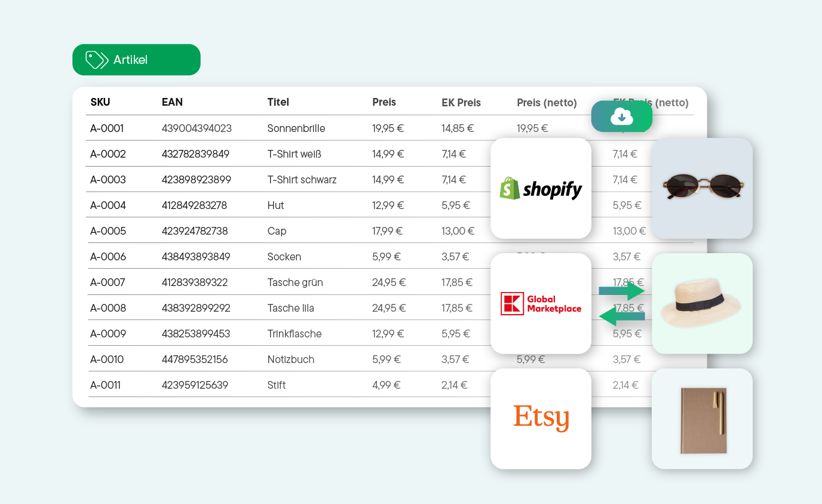
Task: Select the Kaufland Global Marketplace logo
Action: pos(541,303)
